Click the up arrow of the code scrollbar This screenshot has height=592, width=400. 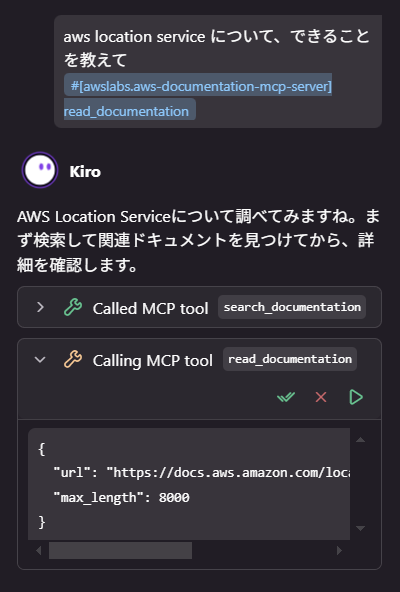[x=360, y=439]
